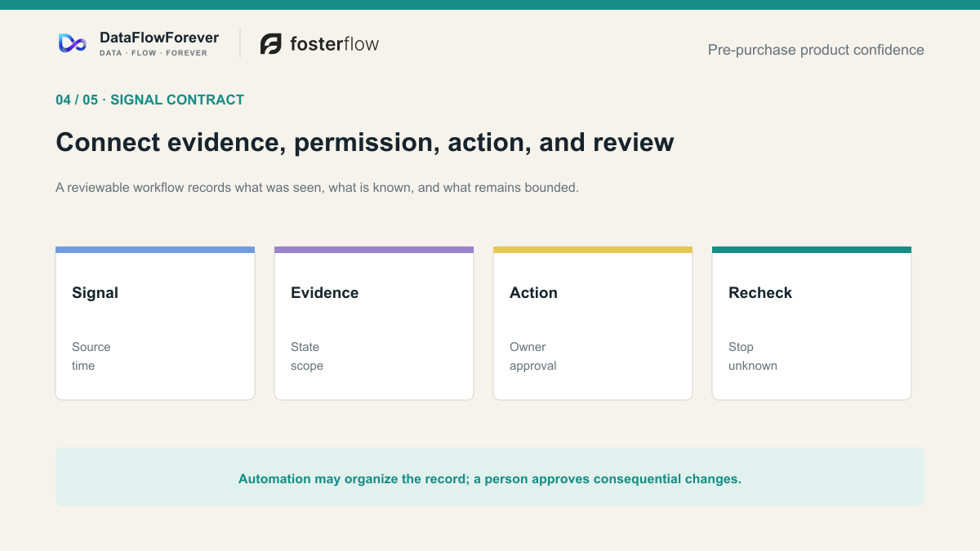
Task: Click 'time' in the Signal card
Action: (x=83, y=366)
